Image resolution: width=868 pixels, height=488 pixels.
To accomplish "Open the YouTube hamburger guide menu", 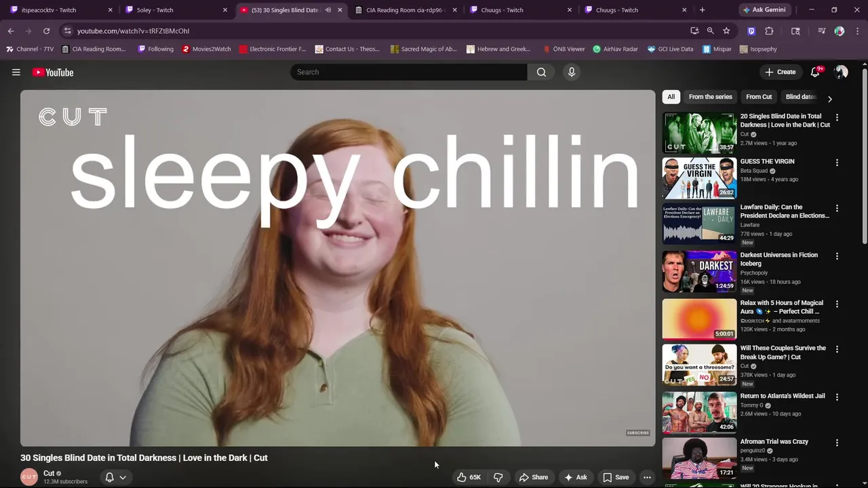I will [x=16, y=73].
